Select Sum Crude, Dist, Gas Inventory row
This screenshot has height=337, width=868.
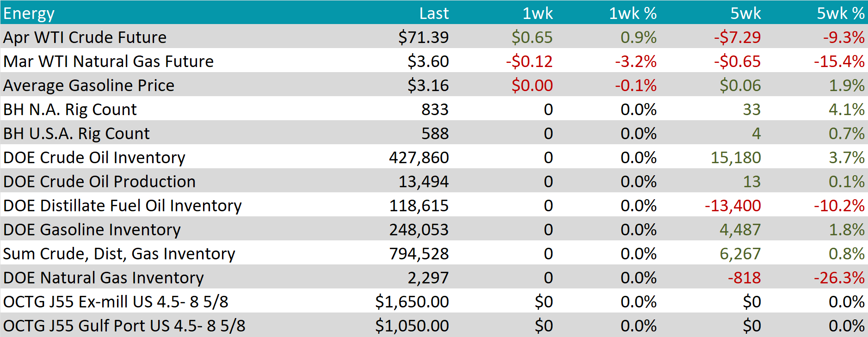tap(119, 254)
